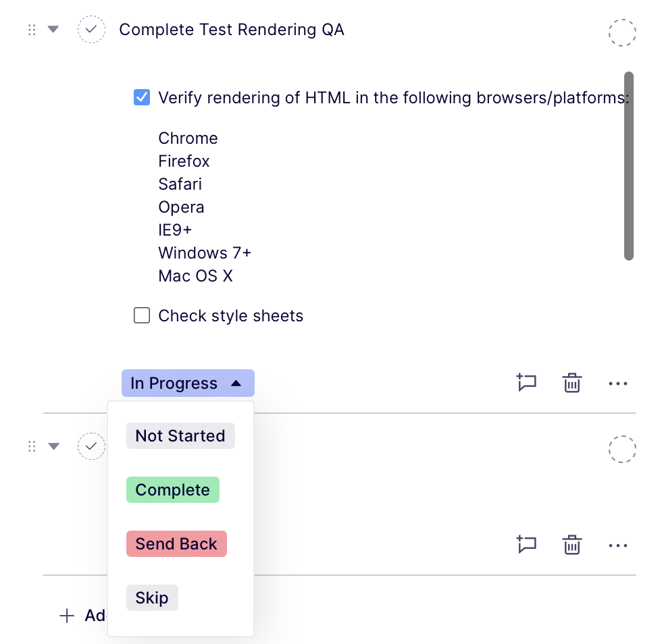Delete the Complete Test Rendering QA task
This screenshot has width=662, height=644.
click(572, 383)
